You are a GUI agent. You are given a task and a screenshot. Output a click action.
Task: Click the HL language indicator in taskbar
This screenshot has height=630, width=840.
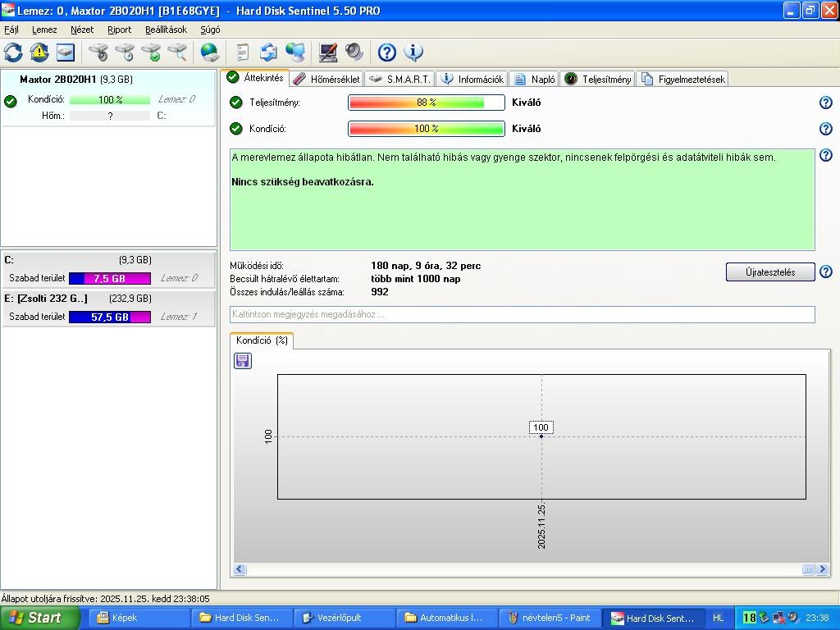(x=718, y=619)
